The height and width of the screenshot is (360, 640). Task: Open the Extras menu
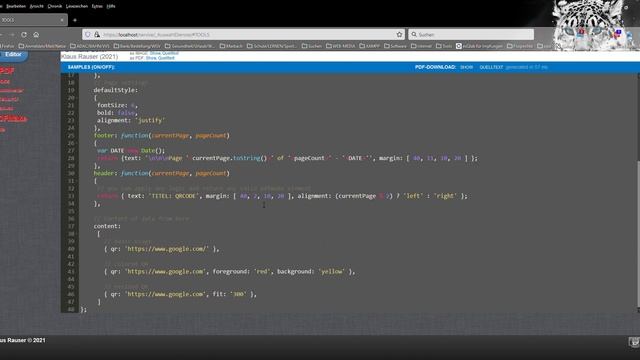point(97,6)
